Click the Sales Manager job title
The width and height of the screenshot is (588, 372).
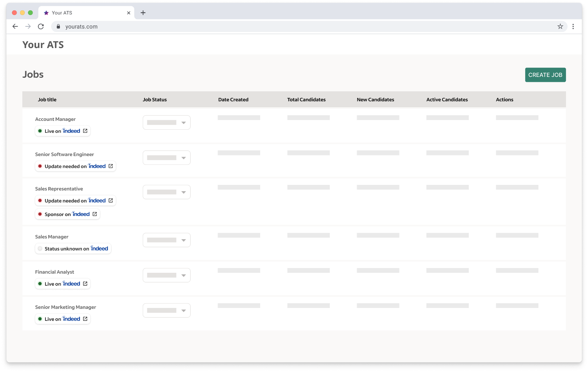point(52,237)
